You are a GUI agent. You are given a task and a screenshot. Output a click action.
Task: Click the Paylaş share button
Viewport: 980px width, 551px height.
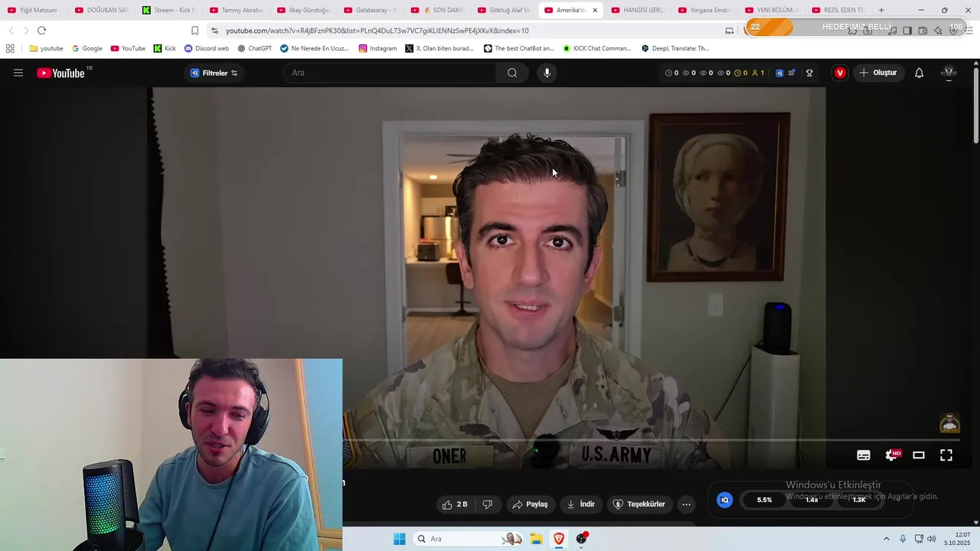point(530,504)
